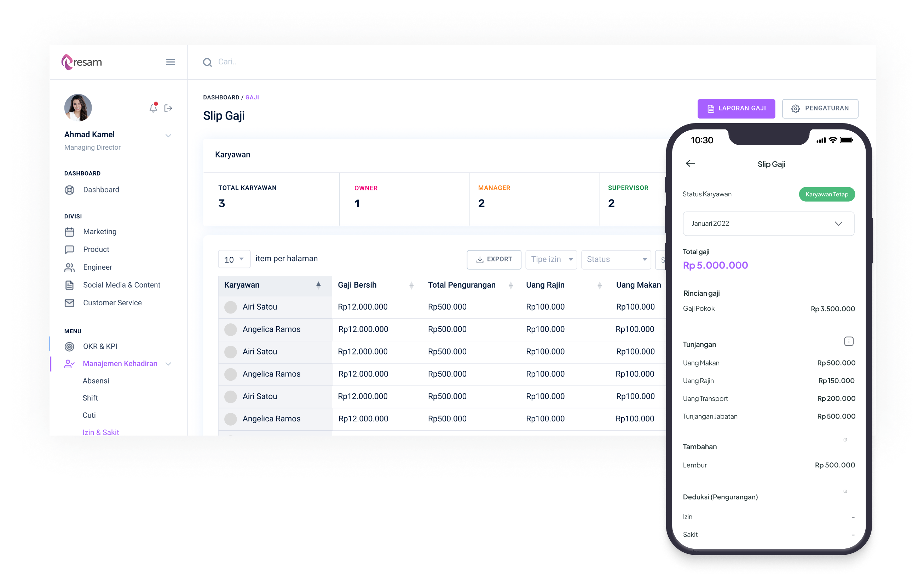Screen dimensions: 924x576
Task: Select the Izin & Sakit menu item
Action: 101,432
